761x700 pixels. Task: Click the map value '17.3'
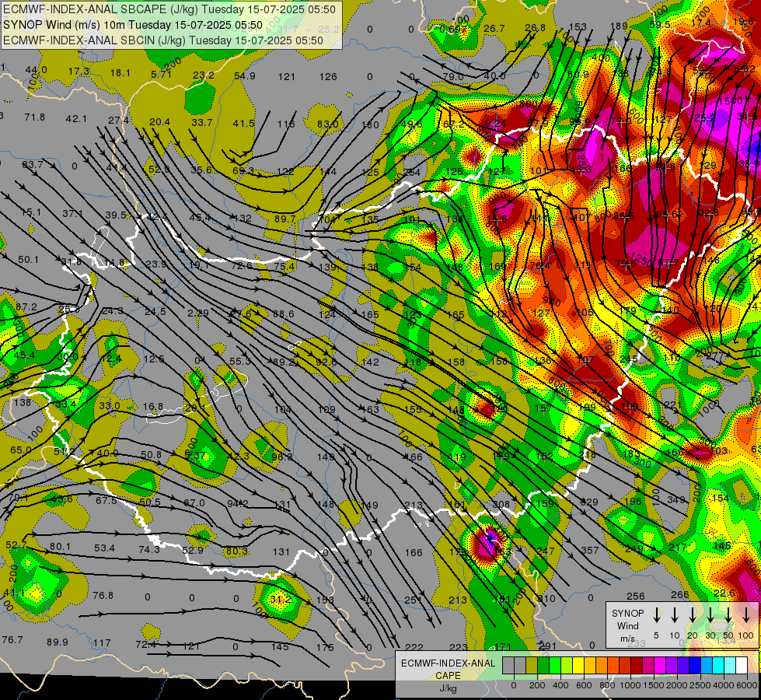click(x=79, y=71)
